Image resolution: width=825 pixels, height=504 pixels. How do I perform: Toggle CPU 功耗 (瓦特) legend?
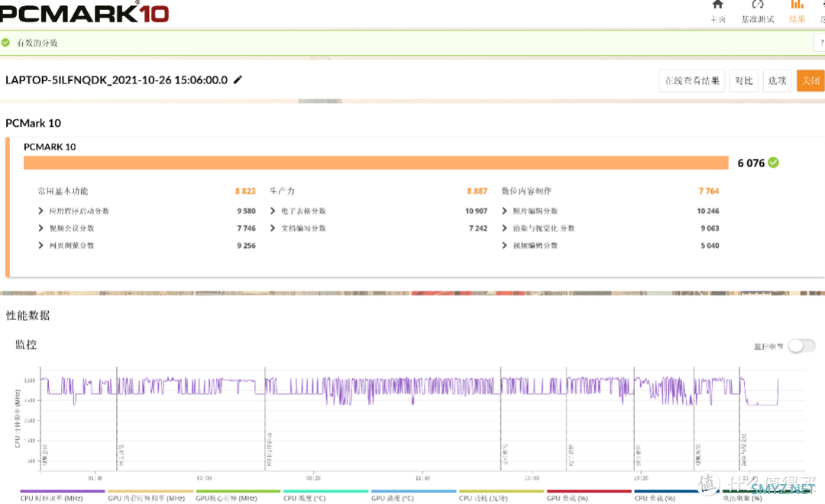pyautogui.click(x=501, y=496)
